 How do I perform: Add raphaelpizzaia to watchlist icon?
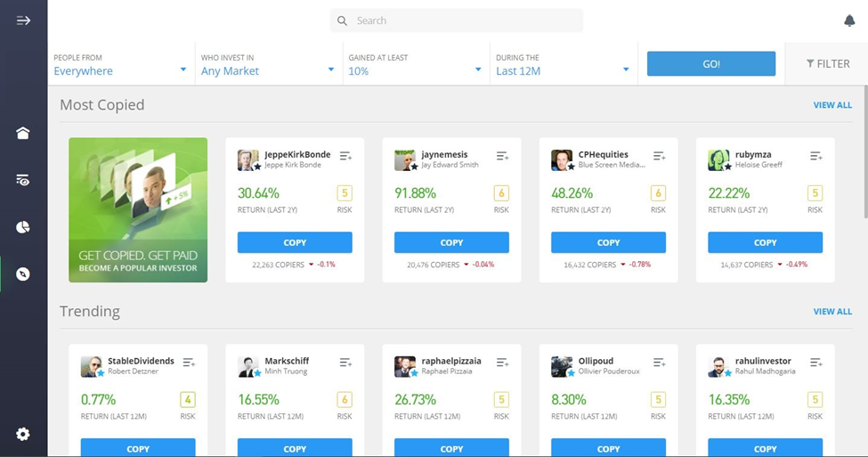pyautogui.click(x=502, y=363)
